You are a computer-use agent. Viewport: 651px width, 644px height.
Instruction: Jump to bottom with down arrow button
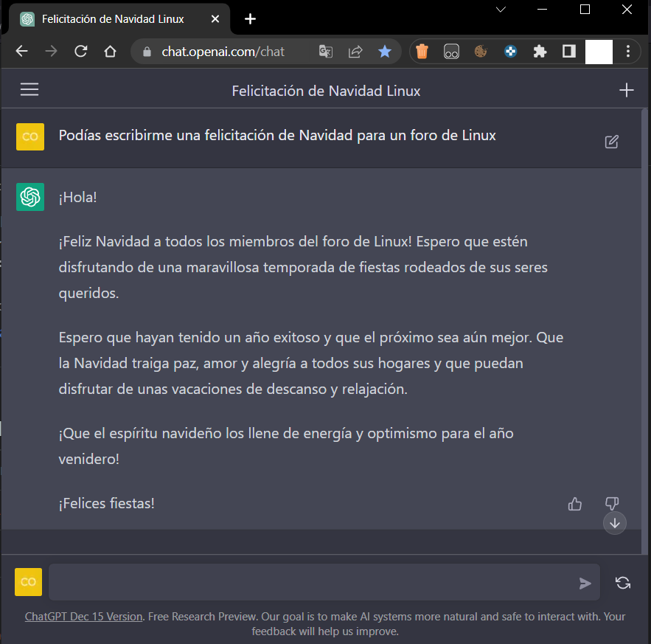point(614,523)
